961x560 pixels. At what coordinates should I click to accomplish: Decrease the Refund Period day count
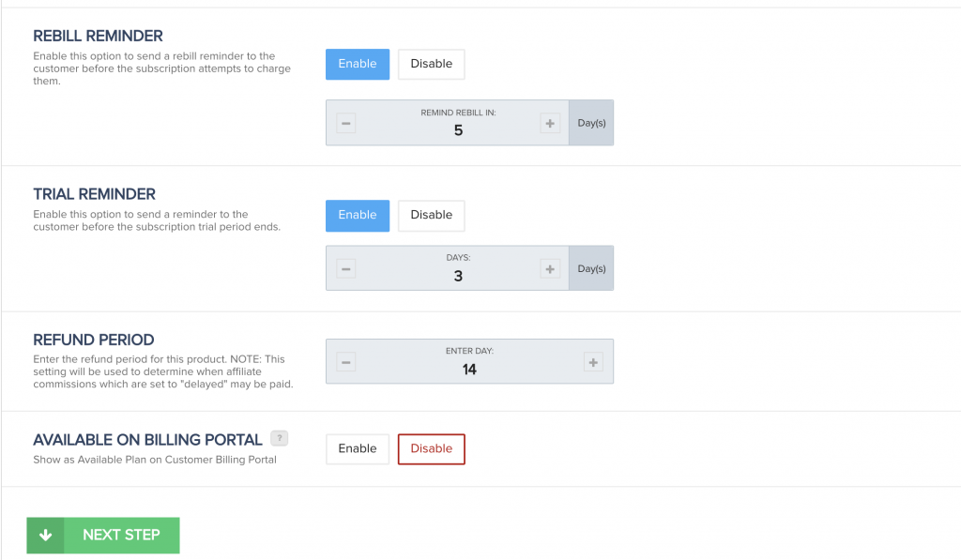pos(346,362)
